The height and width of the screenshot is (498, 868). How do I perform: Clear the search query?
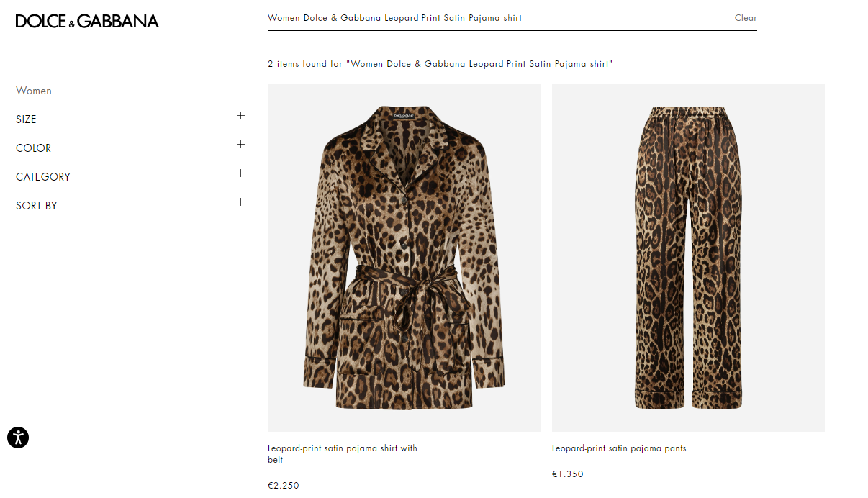[746, 18]
